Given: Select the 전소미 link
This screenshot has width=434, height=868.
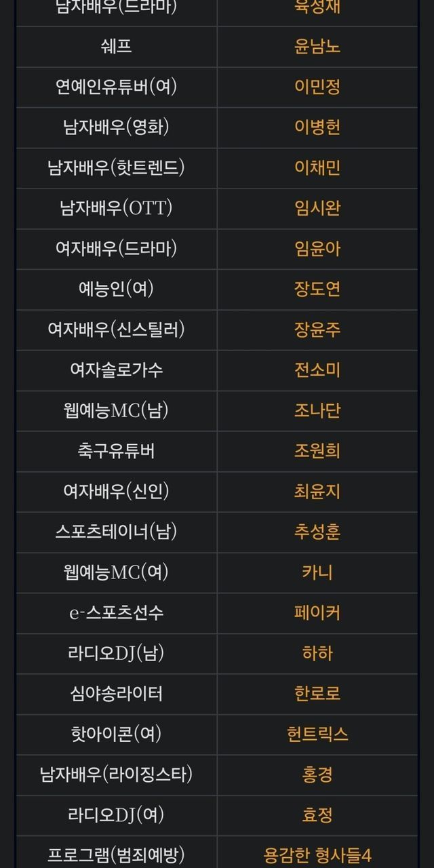Looking at the screenshot, I should point(317,370).
